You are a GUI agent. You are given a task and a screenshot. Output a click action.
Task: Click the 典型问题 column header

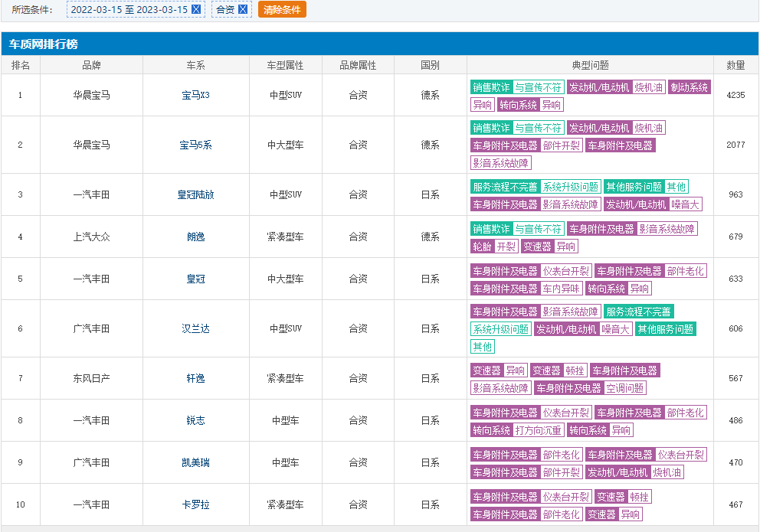tap(590, 65)
